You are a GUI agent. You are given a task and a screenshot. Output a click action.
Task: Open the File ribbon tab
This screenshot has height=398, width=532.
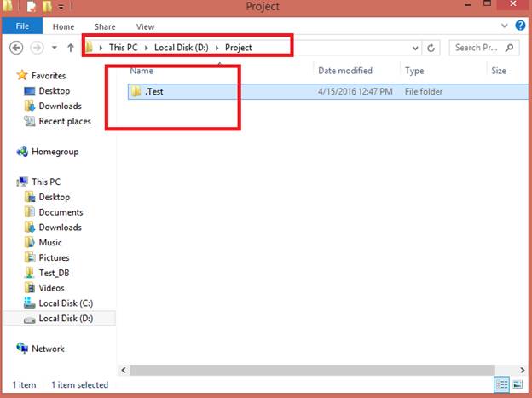(22, 26)
